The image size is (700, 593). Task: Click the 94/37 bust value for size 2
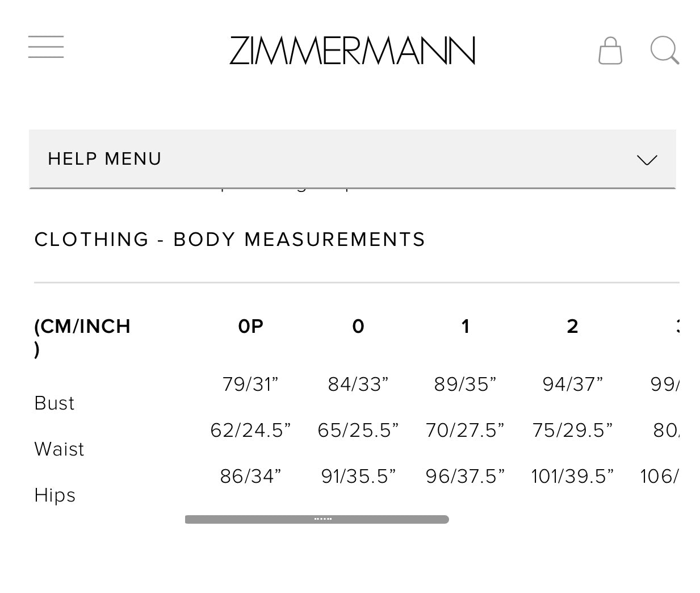[x=572, y=384]
